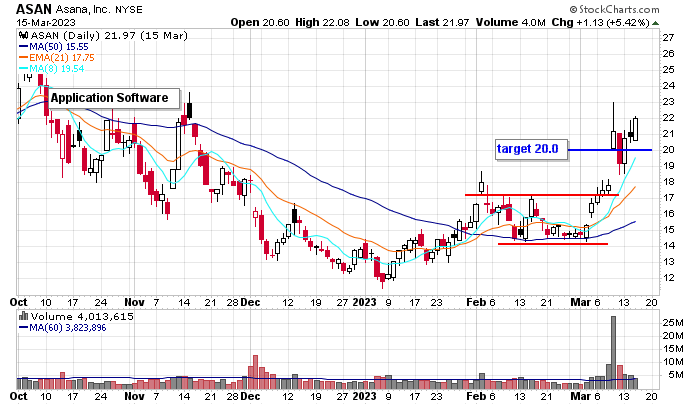Screen dimensions: 700x405
Task: Click the Open 20.60 value
Action: [x=260, y=22]
